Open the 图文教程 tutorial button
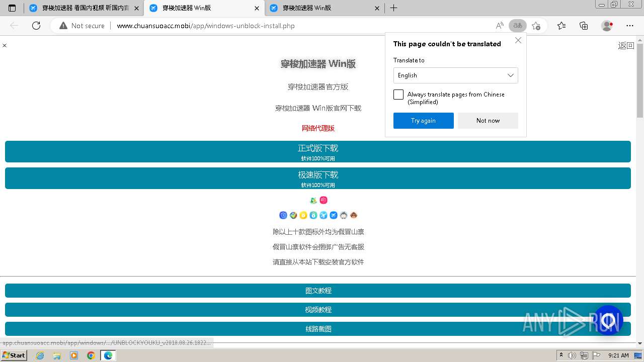This screenshot has height=362, width=644. (x=318, y=291)
